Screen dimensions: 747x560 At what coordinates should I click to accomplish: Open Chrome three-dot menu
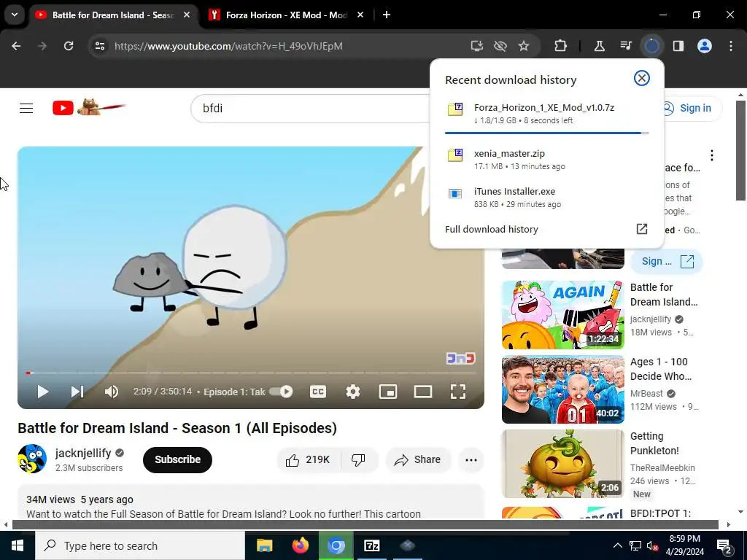(x=731, y=46)
